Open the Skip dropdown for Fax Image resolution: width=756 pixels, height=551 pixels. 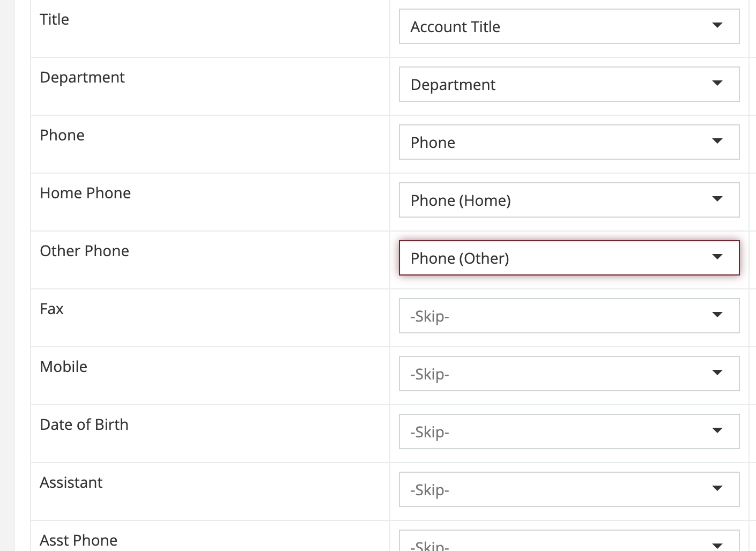tap(569, 316)
